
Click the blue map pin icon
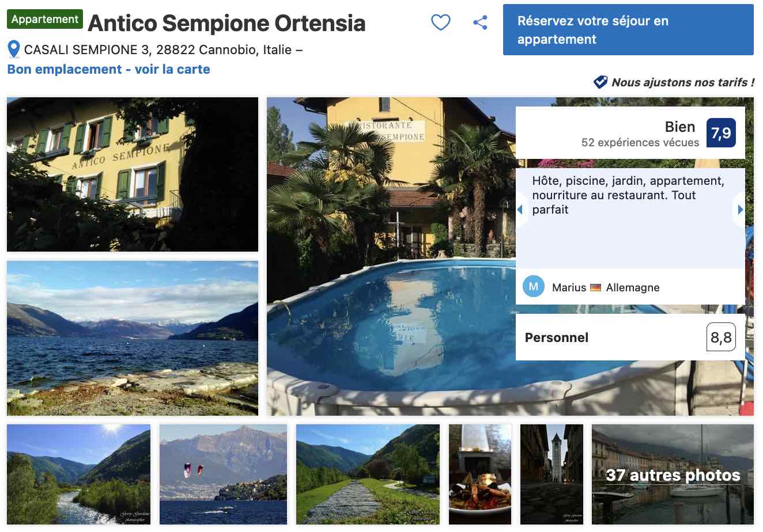coord(14,50)
